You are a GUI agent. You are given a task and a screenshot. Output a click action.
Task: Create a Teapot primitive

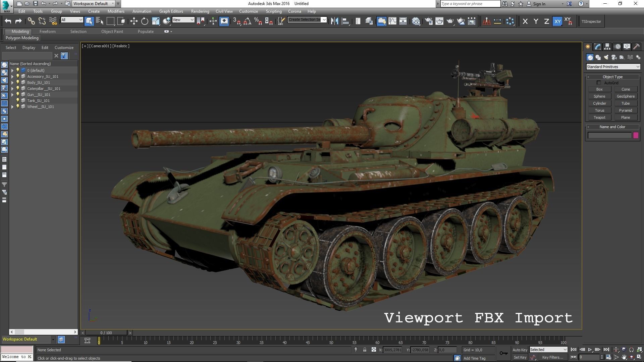point(599,117)
